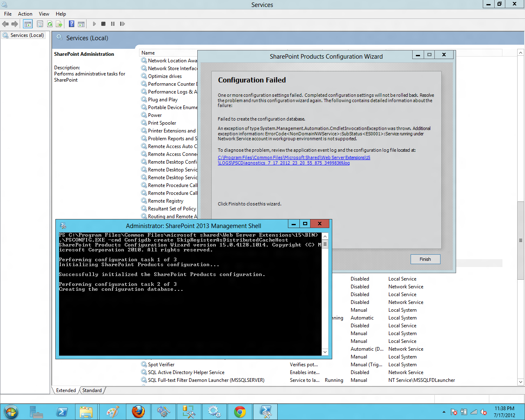Image resolution: width=525 pixels, height=420 pixels.
Task: Click the muted volume tray icon
Action: [484, 412]
